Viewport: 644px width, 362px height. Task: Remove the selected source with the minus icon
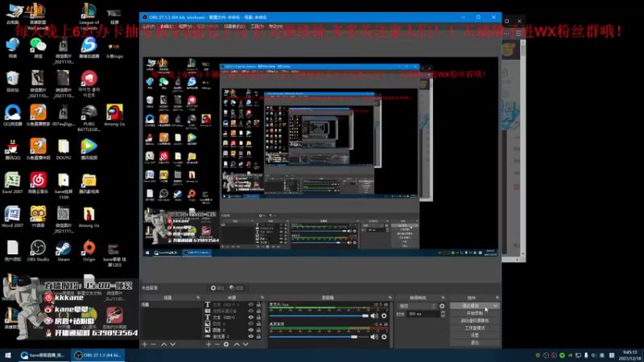tap(217, 344)
